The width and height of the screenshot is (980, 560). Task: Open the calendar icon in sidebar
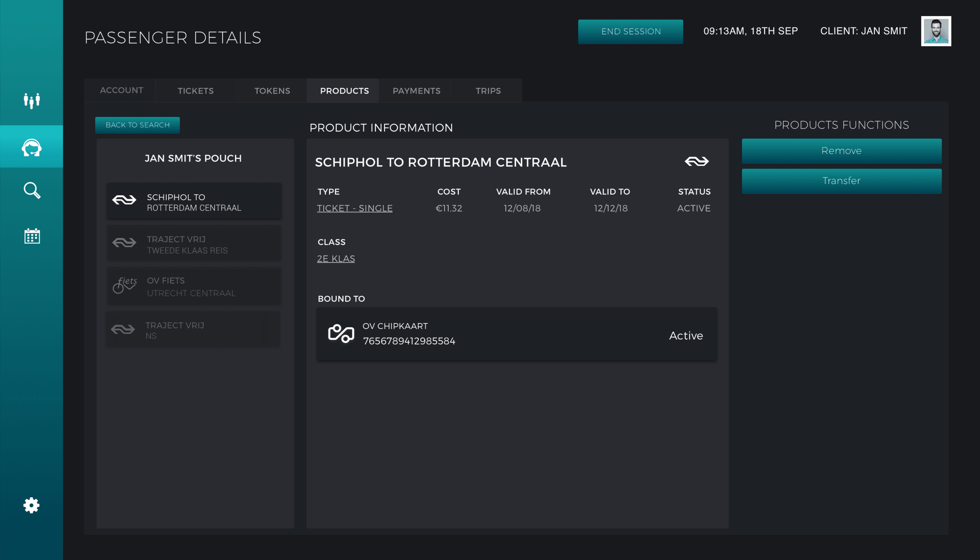coord(32,236)
